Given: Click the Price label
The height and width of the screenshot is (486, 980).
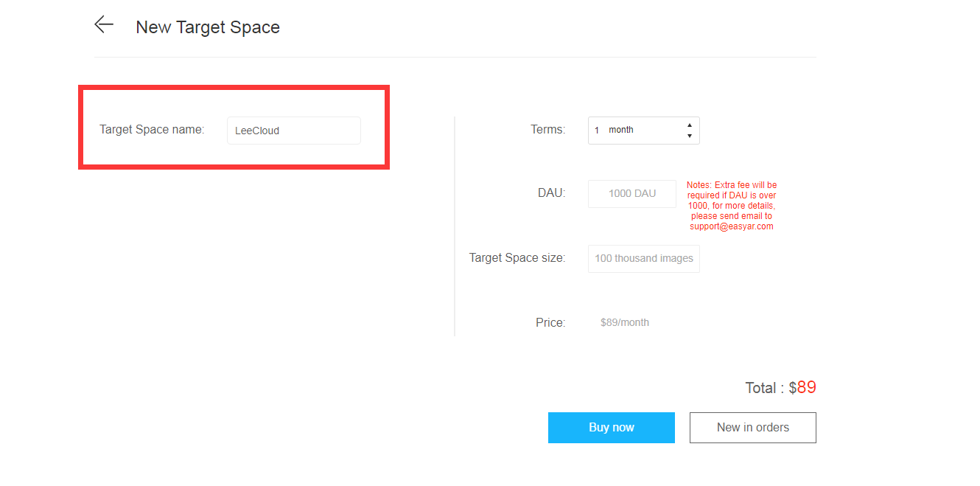Looking at the screenshot, I should pyautogui.click(x=550, y=322).
